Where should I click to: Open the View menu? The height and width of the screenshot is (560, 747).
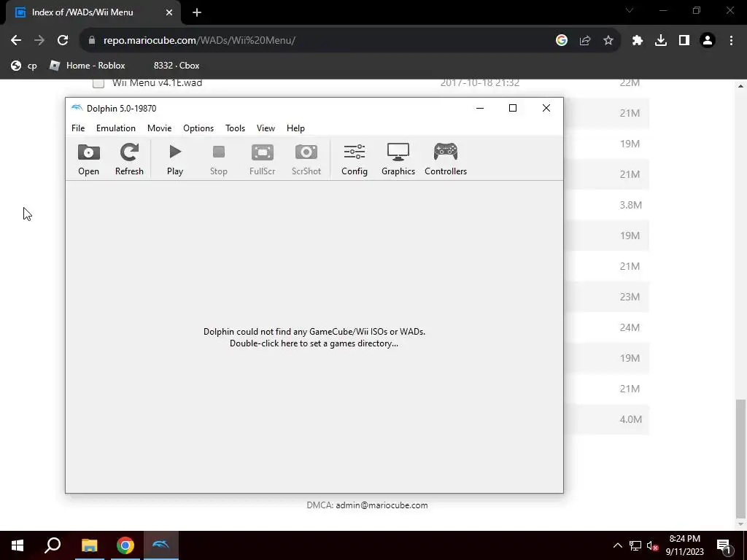click(266, 128)
